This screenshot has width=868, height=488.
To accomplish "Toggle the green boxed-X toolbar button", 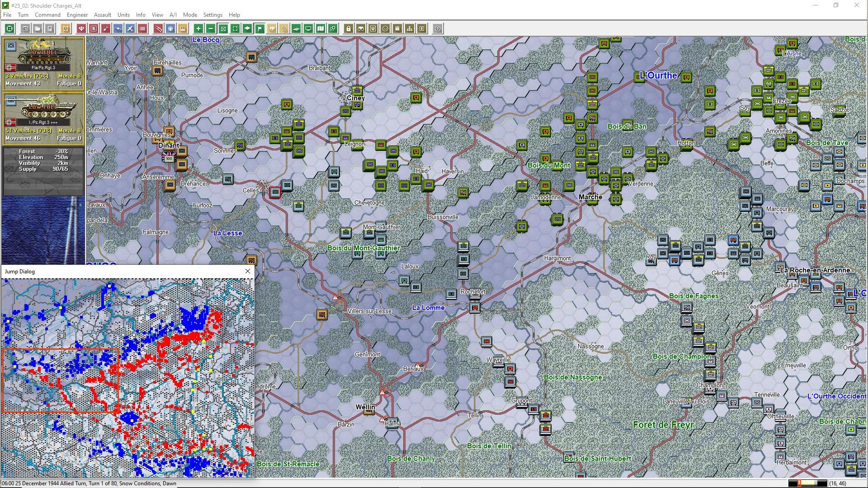I will click(x=223, y=28).
